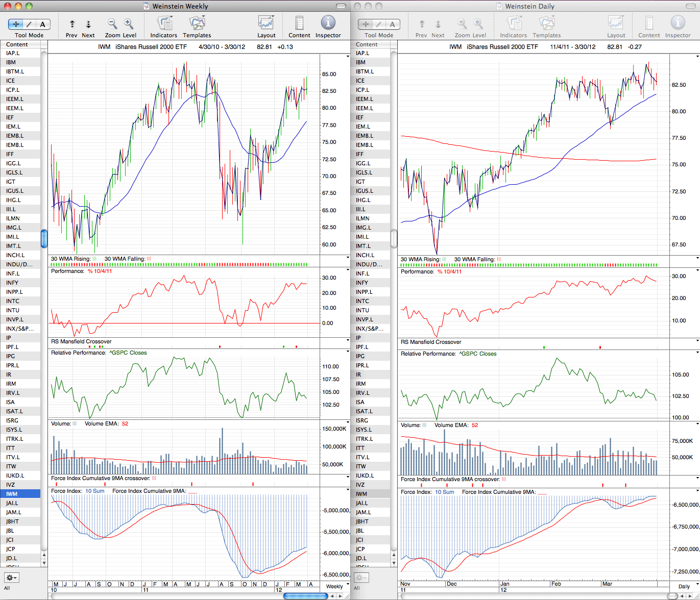Select line drawing tool in Weinstein Daily
Viewport: 700px width, 600px height.
(x=379, y=24)
